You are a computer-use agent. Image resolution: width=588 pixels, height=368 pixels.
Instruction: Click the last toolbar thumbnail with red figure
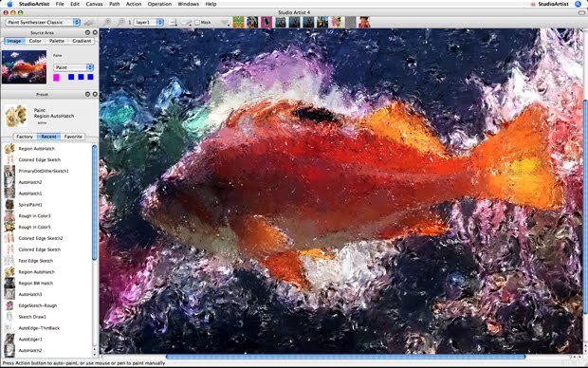364,22
